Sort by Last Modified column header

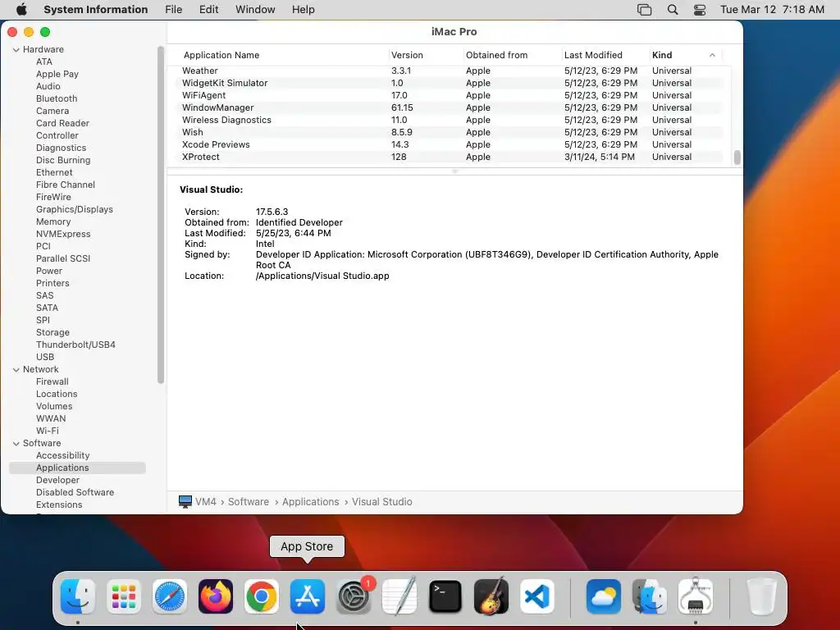point(593,55)
